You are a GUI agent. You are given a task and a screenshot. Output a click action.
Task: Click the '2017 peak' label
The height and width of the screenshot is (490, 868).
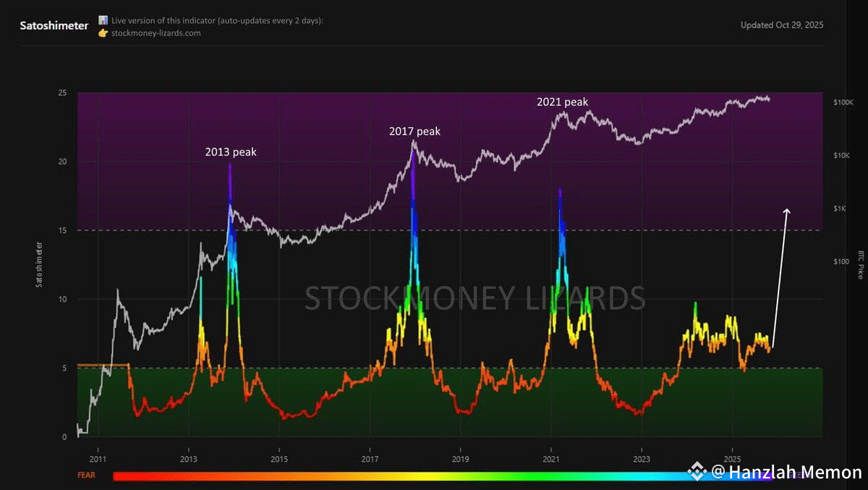click(x=414, y=131)
